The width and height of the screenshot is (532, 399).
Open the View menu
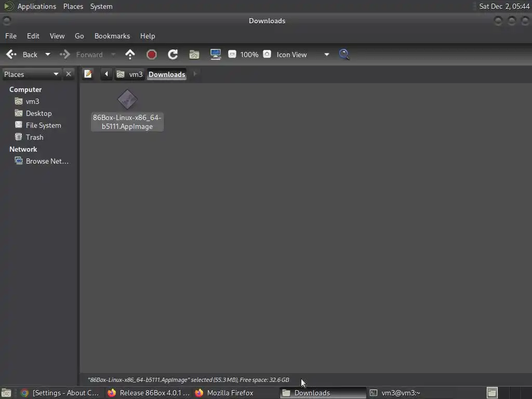57,36
